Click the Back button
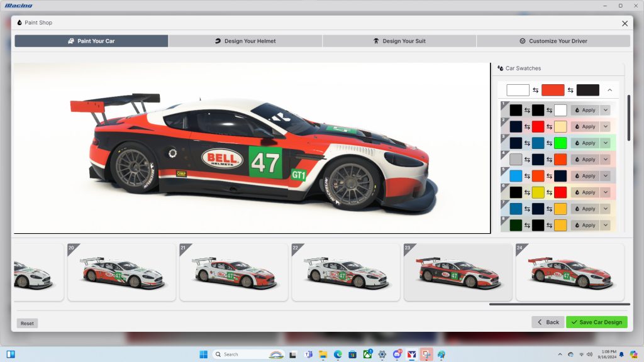The width and height of the screenshot is (644, 362). [x=548, y=322]
